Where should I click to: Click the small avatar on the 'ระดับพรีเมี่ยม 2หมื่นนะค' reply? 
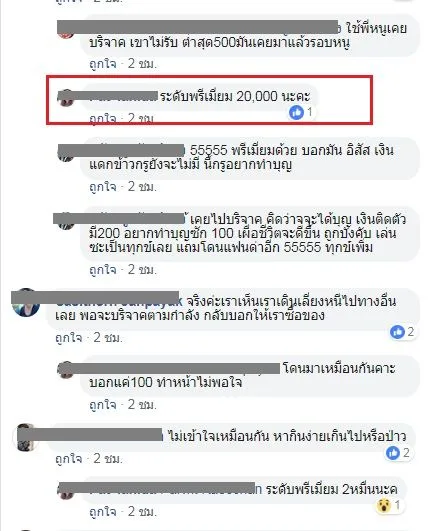[x=66, y=491]
